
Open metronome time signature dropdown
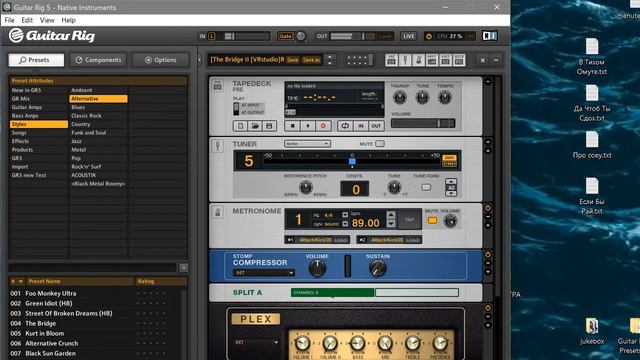(x=345, y=215)
